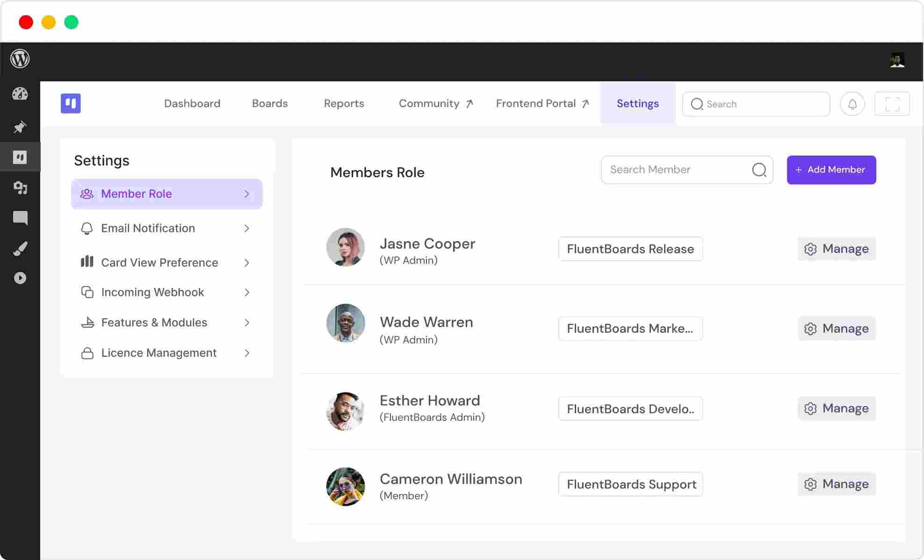Screen dimensions: 924x560
Task: Switch to the Boards tab
Action: [270, 103]
